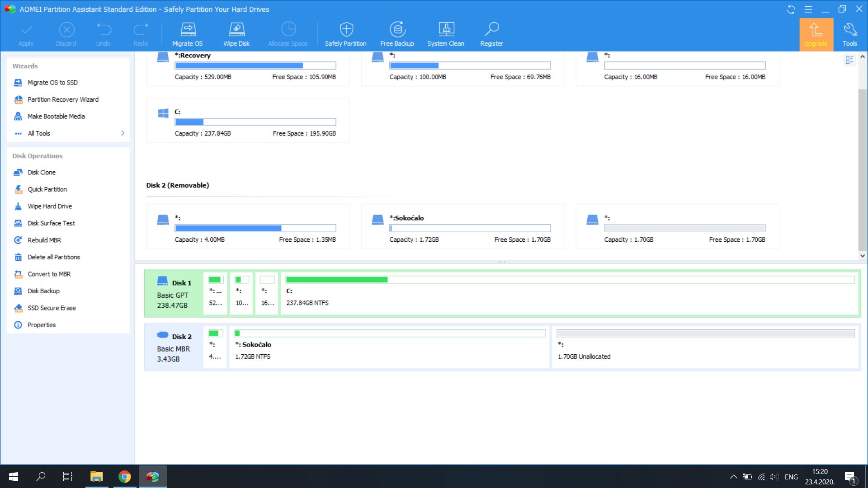Open File Explorer from taskbar

click(96, 477)
